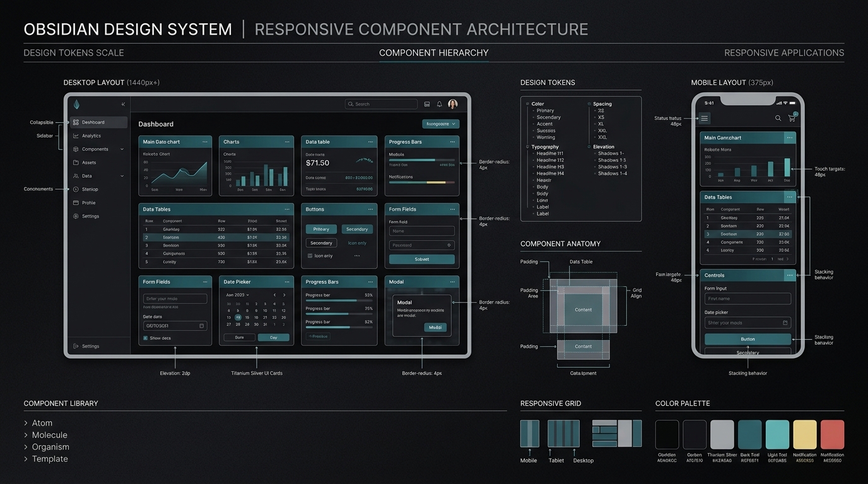Screen dimensions: 868x484
Task: Click the user avatar in desktop header
Action: [452, 104]
